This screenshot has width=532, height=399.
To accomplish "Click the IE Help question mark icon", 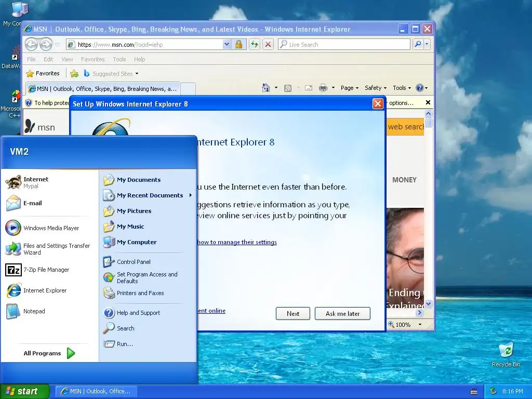I will coord(420,88).
